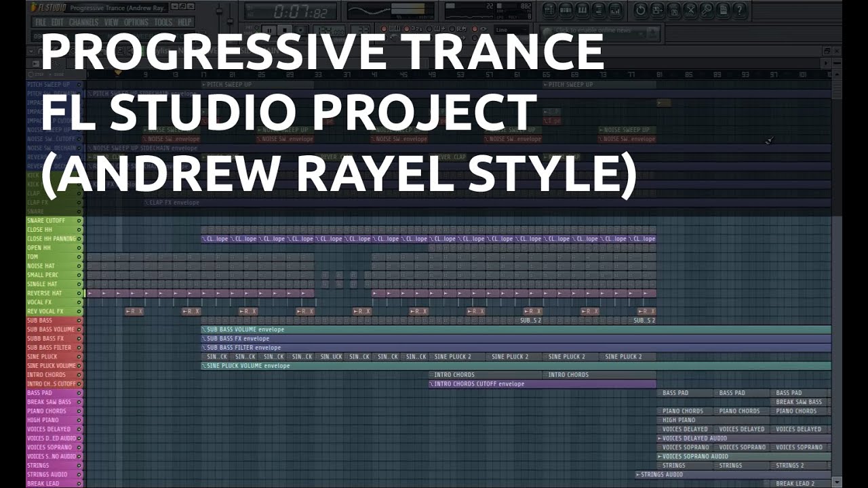Viewport: 868px width, 488px height.
Task: Open the Project info page icon
Action: 724,10
